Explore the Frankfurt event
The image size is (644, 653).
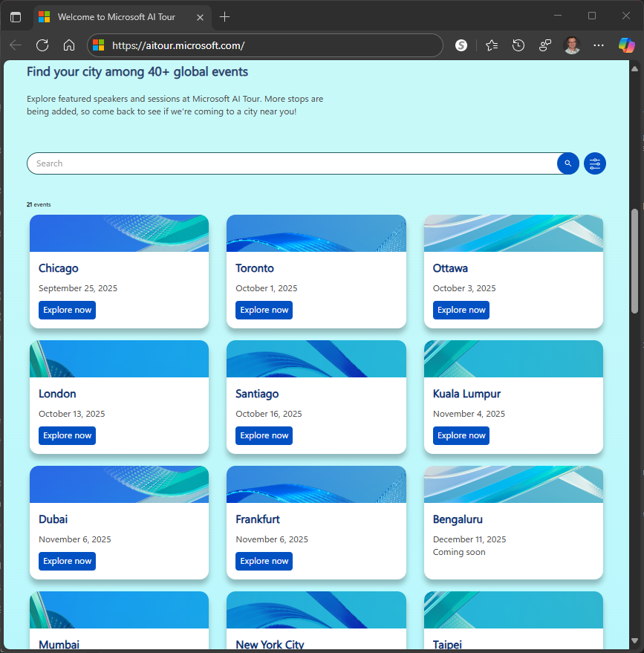pyautogui.click(x=264, y=561)
